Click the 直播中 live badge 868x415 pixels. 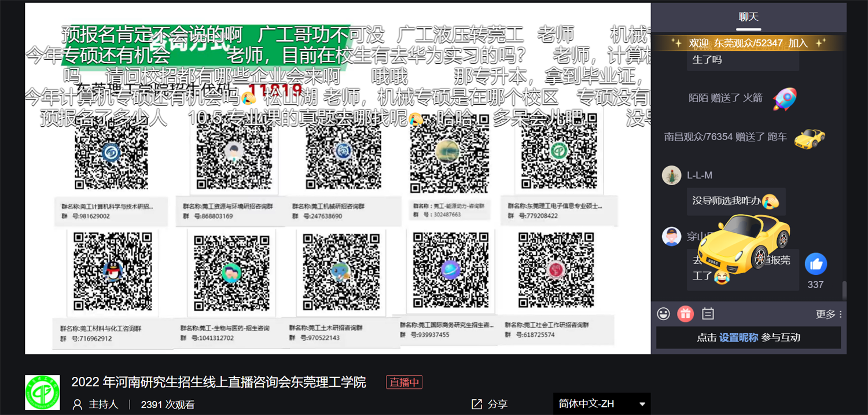pyautogui.click(x=404, y=382)
